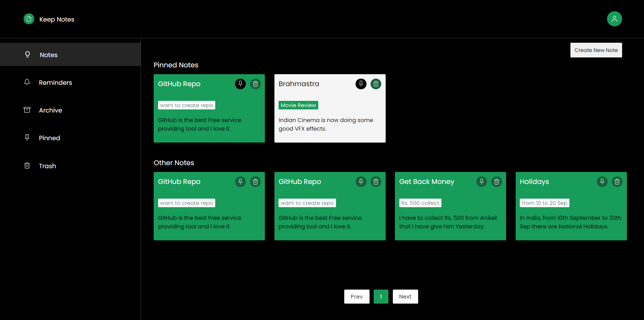The image size is (644, 320).
Task: Click the Keep Notes app title
Action: (57, 19)
